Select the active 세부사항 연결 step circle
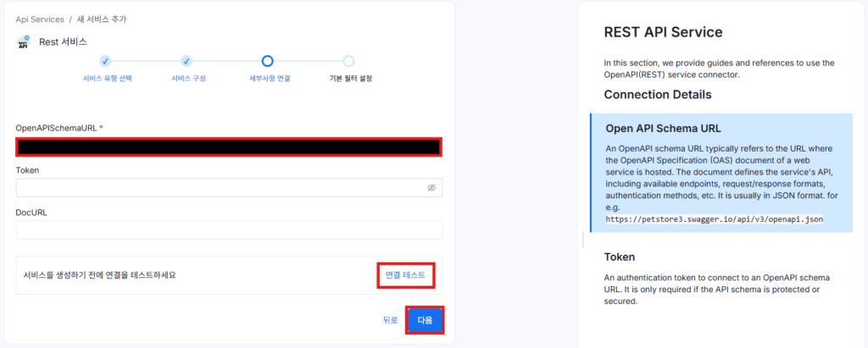 click(x=267, y=61)
